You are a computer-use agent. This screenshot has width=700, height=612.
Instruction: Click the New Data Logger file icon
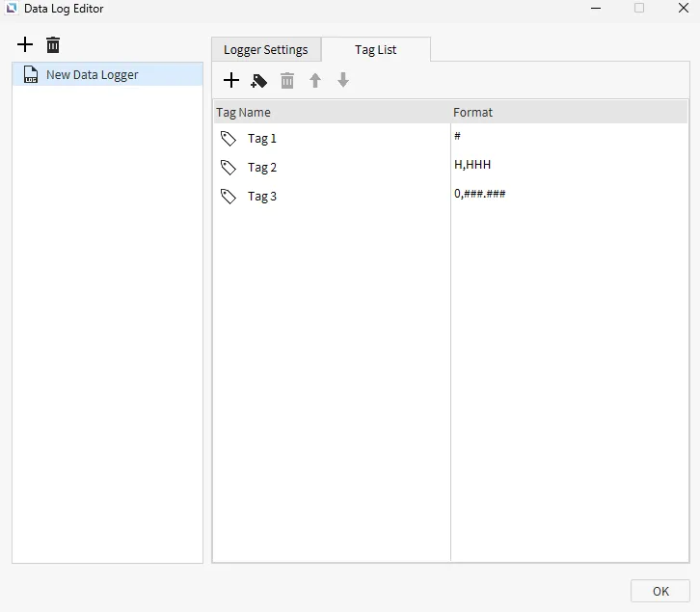coord(31,75)
